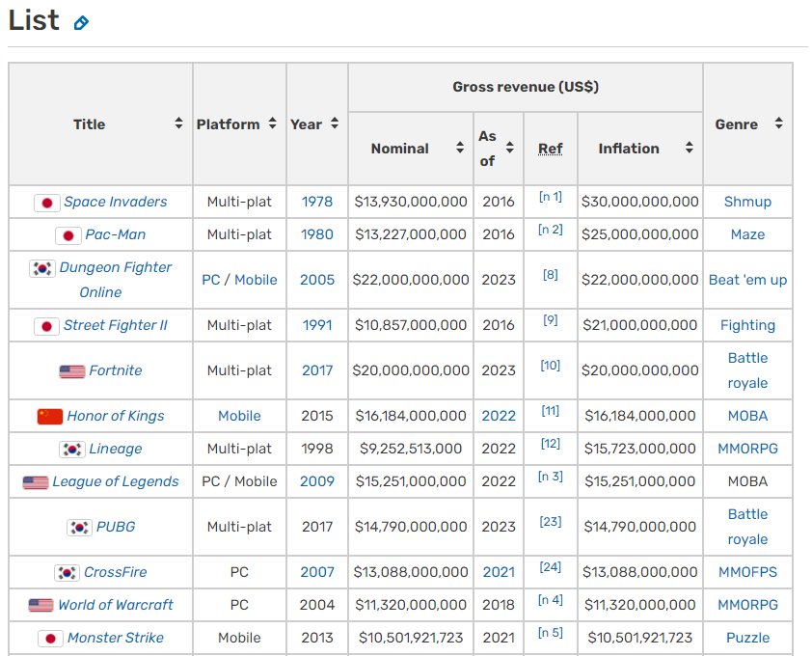Image resolution: width=812 pixels, height=656 pixels.
Task: Open citation reference 24 for CrossFire
Action: click(x=550, y=567)
